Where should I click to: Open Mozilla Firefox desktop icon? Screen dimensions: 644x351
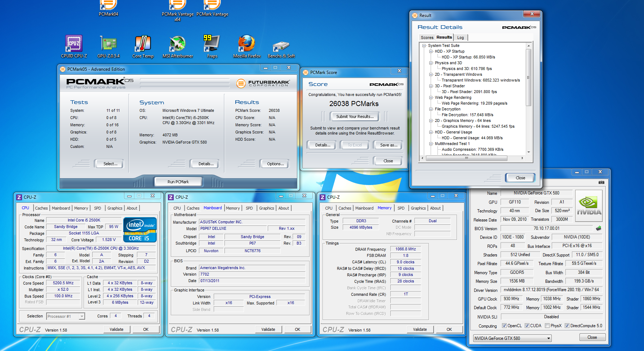click(x=247, y=47)
